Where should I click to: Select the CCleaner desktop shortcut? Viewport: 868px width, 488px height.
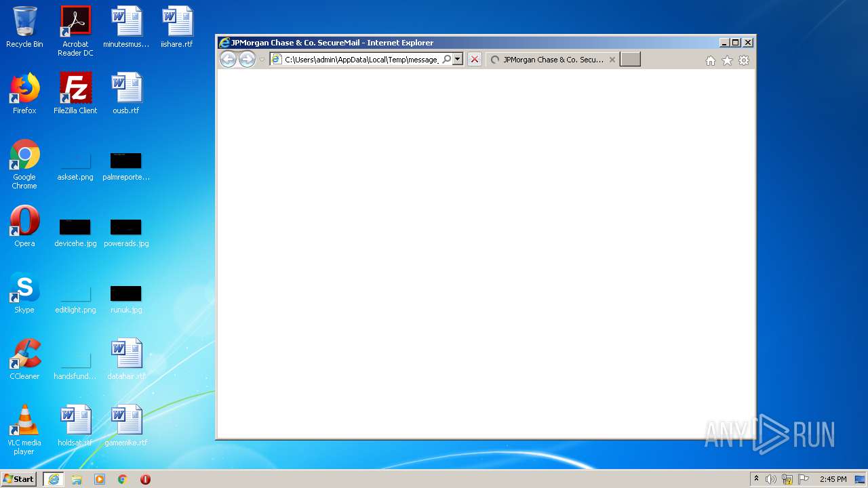coord(24,359)
